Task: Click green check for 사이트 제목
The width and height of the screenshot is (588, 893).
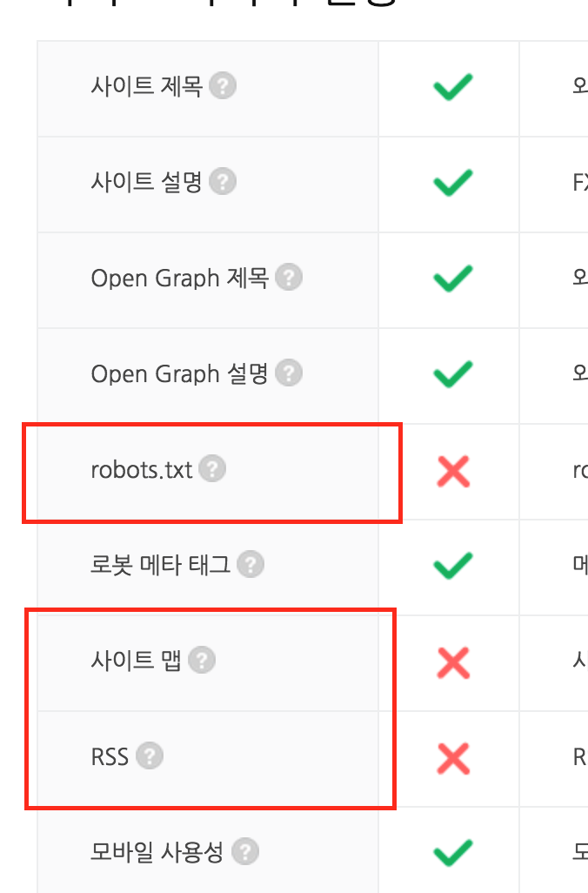Action: [x=453, y=87]
